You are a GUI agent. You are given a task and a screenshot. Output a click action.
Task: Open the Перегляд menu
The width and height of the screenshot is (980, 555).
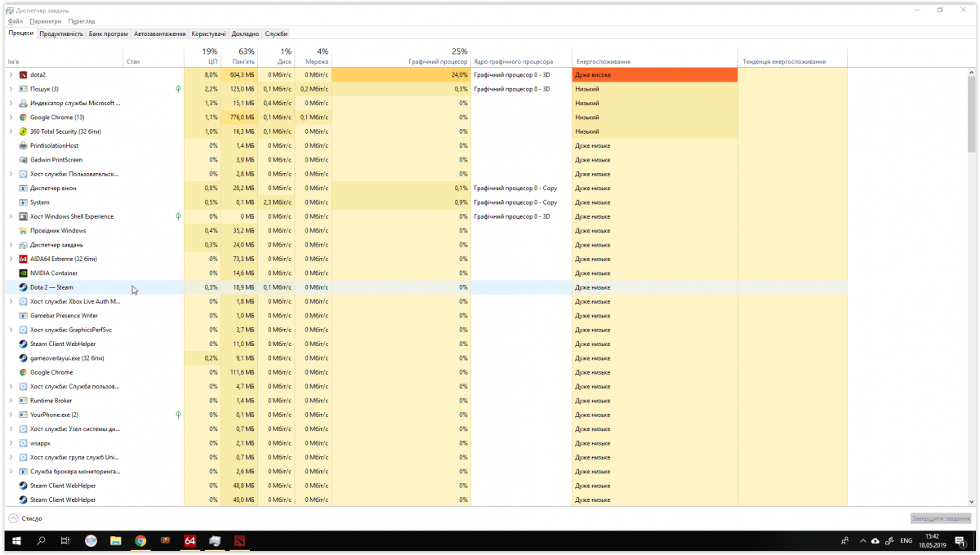(x=82, y=21)
